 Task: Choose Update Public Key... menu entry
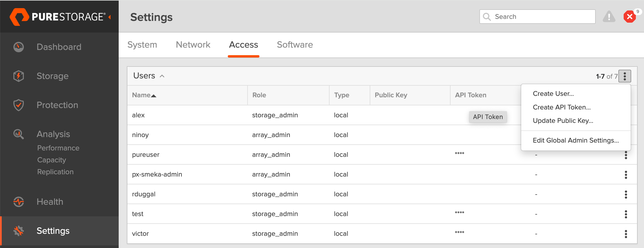click(x=563, y=121)
